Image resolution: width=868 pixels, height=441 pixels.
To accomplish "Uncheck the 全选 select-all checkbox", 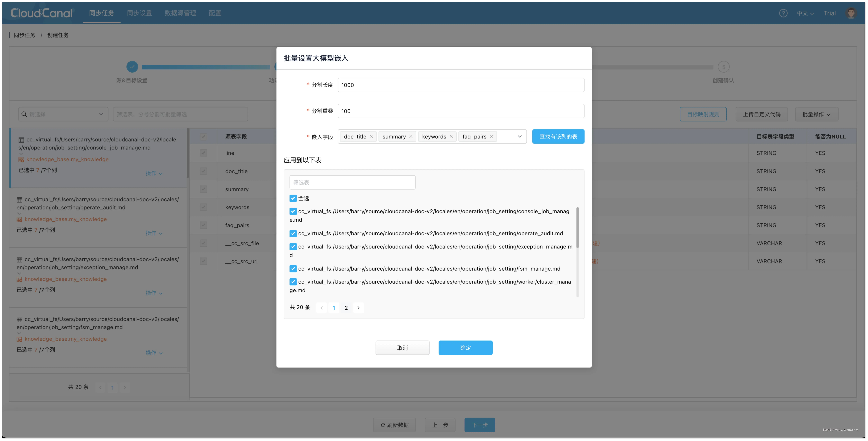I will click(293, 198).
